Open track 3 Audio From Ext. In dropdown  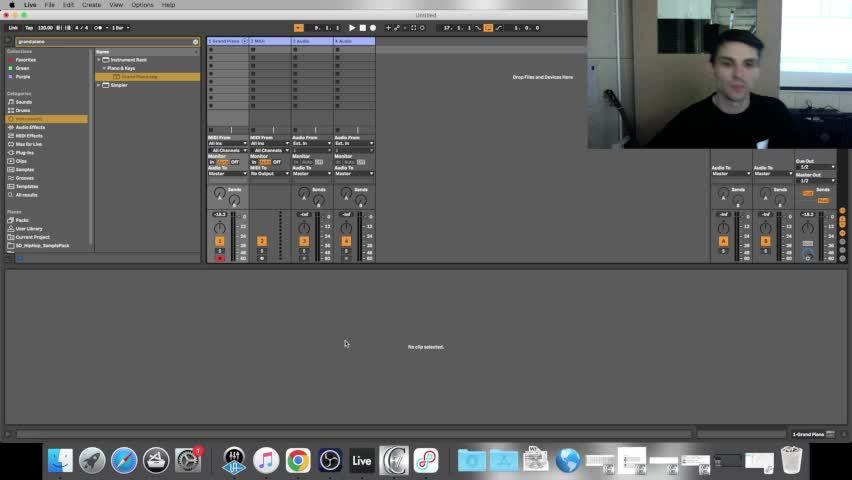point(312,144)
